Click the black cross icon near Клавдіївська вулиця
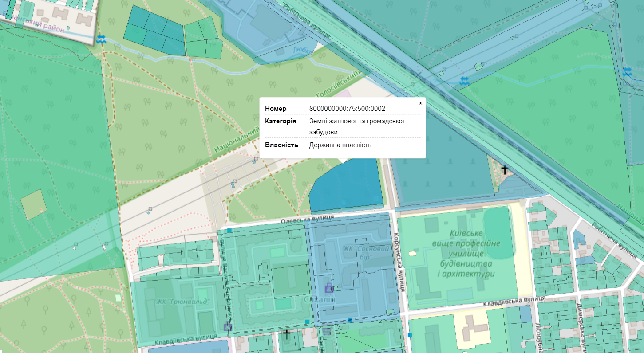The image size is (644, 353). pos(286,333)
